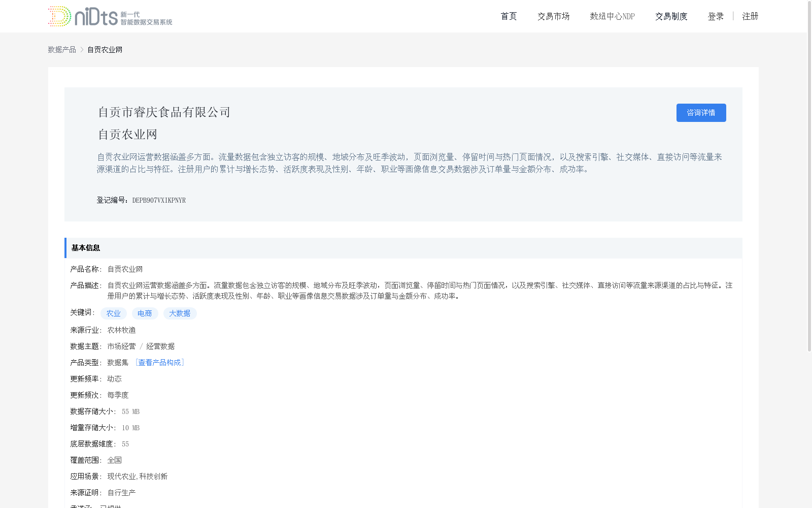812x508 pixels.
Task: Click the 注册 link
Action: [x=750, y=16]
